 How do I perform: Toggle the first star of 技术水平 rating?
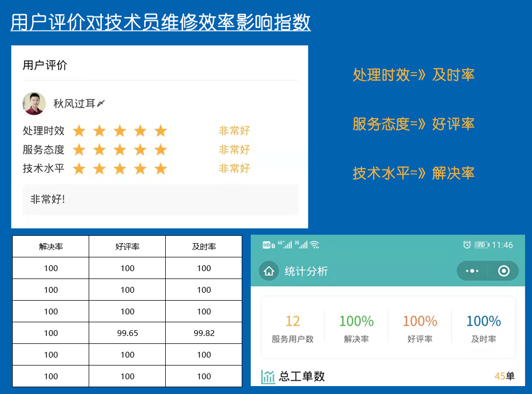pos(79,169)
